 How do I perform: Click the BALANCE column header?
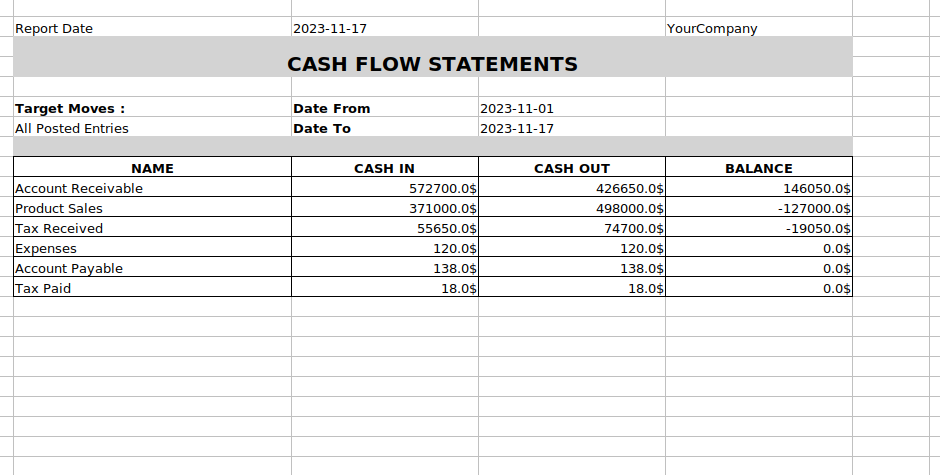point(758,169)
